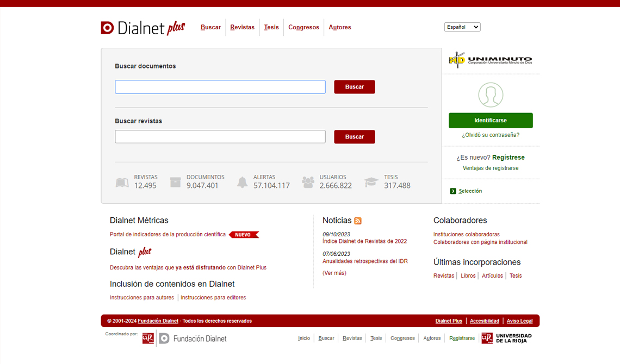This screenshot has height=364, width=620.
Task: Open Artículos under Últimas incorporaciones
Action: pyautogui.click(x=492, y=276)
